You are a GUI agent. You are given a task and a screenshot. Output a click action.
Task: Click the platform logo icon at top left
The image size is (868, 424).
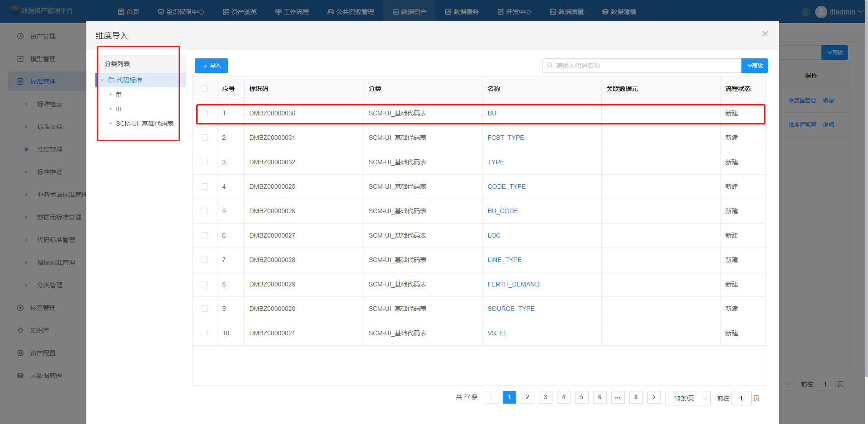(x=15, y=10)
